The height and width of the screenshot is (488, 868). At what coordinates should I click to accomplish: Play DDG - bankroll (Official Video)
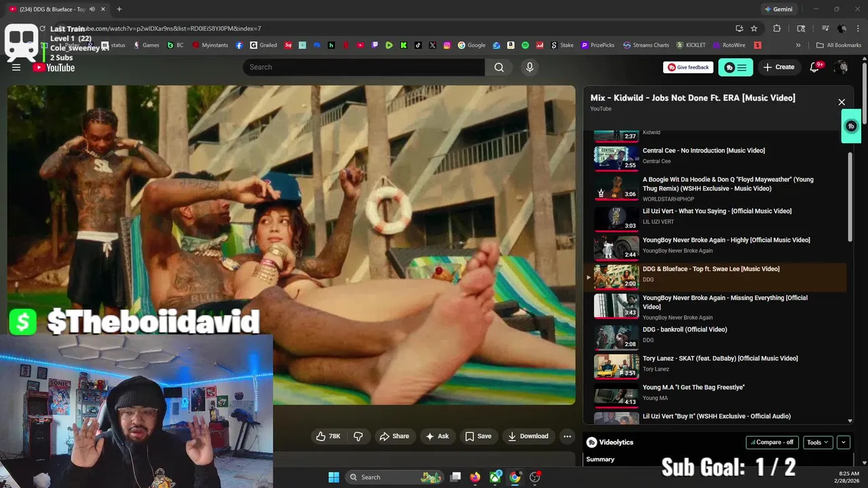[685, 329]
